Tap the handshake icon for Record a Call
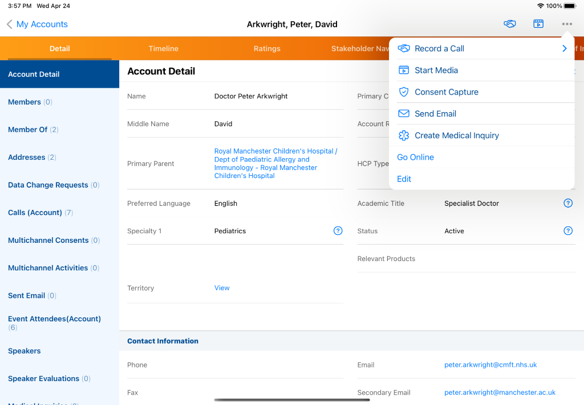 (x=404, y=48)
